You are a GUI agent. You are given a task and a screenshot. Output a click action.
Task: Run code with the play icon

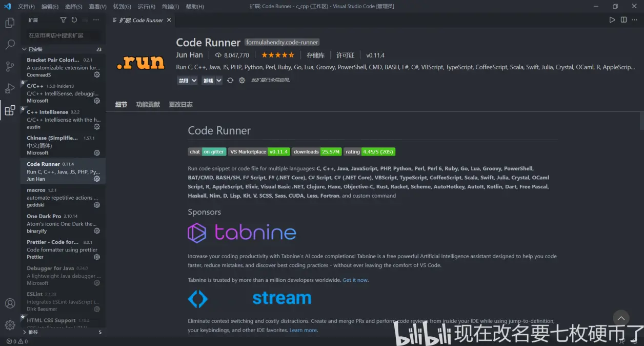(612, 20)
